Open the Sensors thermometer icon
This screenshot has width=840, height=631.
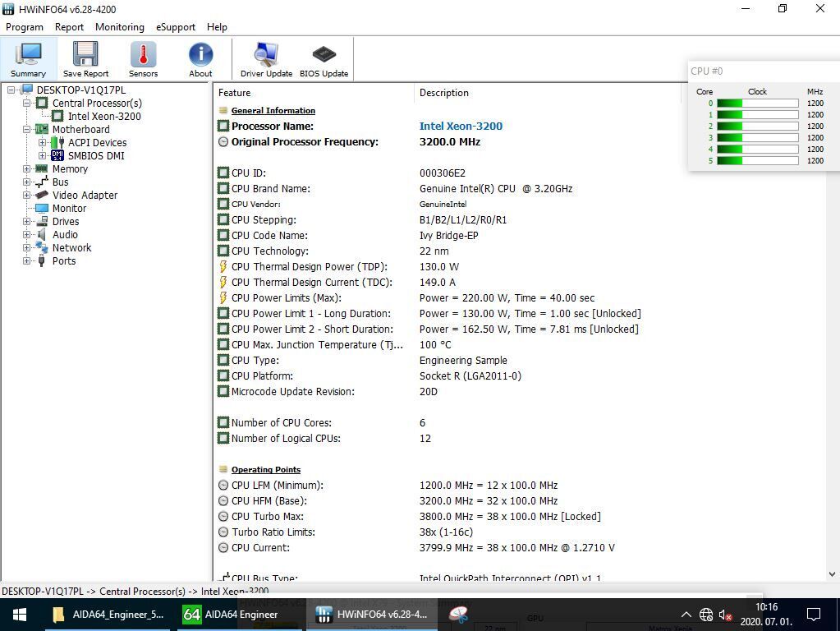[143, 54]
